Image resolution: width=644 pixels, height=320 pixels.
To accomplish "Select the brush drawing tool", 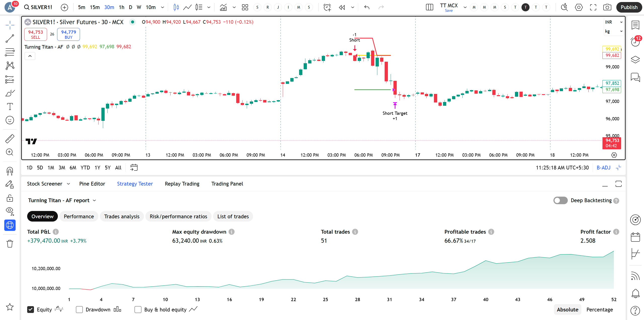I will pos(10,93).
